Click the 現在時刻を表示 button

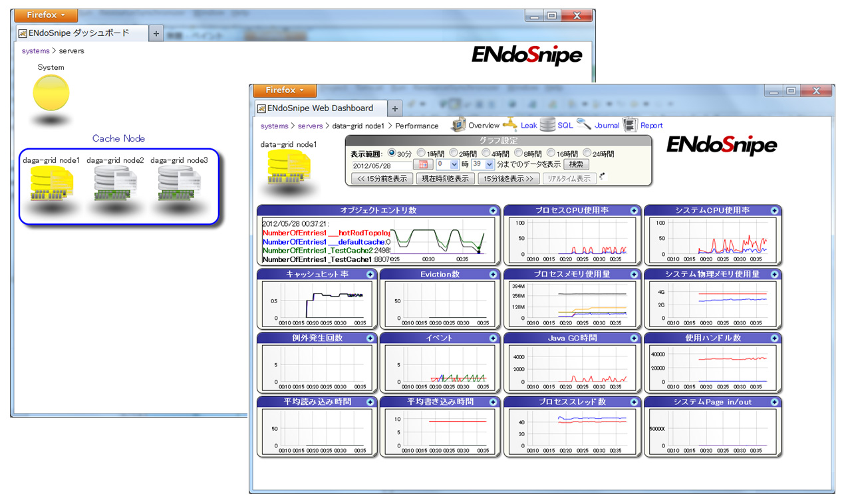point(446,178)
